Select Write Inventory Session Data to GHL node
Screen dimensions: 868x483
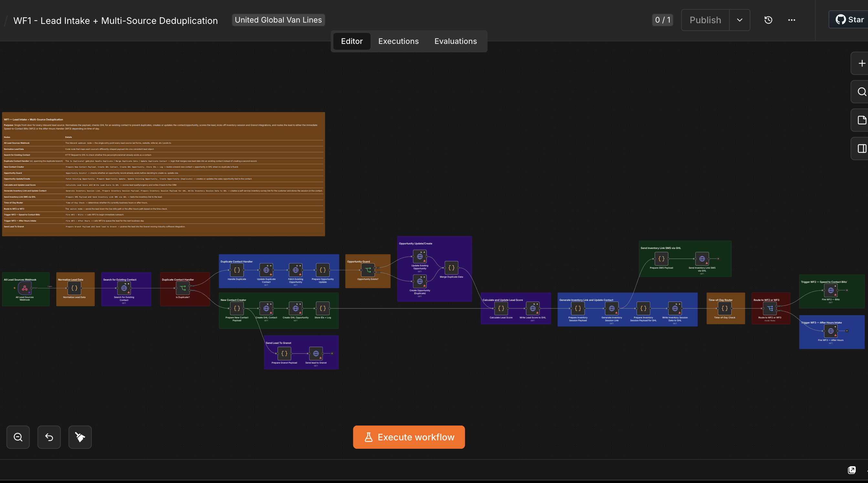pyautogui.click(x=675, y=308)
